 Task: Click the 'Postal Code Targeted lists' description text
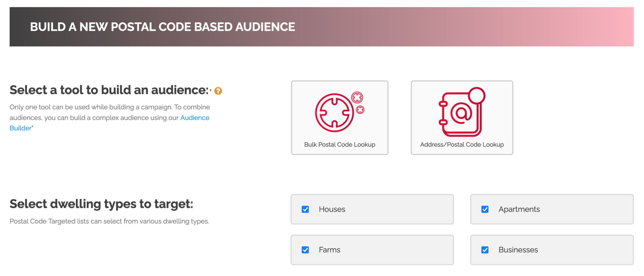pos(109,221)
